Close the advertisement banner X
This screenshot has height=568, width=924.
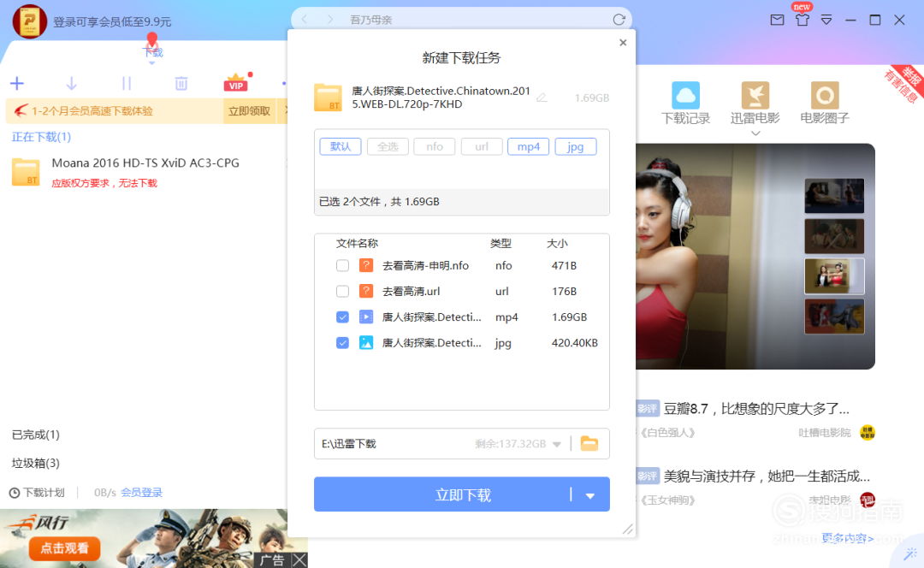(299, 559)
